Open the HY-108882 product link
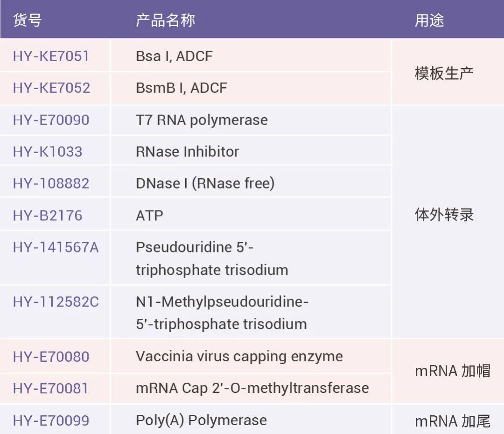Screen dimensions: 504x434 (x=51, y=183)
